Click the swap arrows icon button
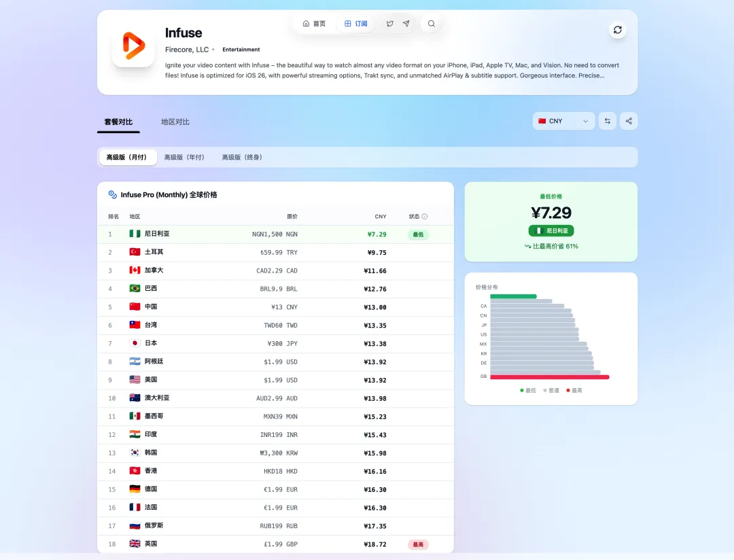 point(607,121)
